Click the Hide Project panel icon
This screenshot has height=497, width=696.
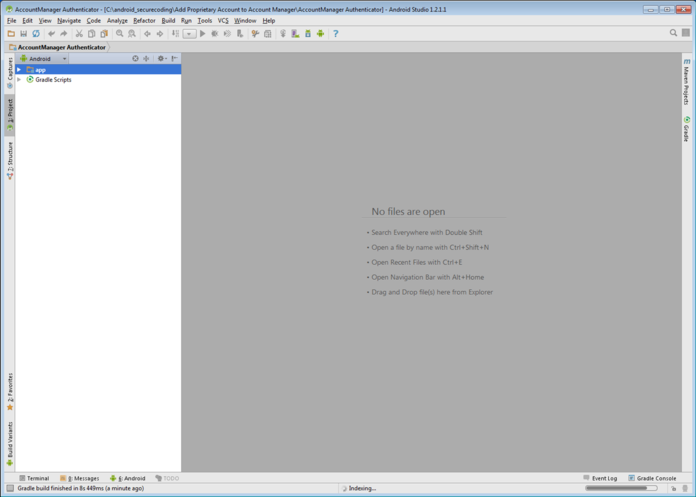point(174,59)
